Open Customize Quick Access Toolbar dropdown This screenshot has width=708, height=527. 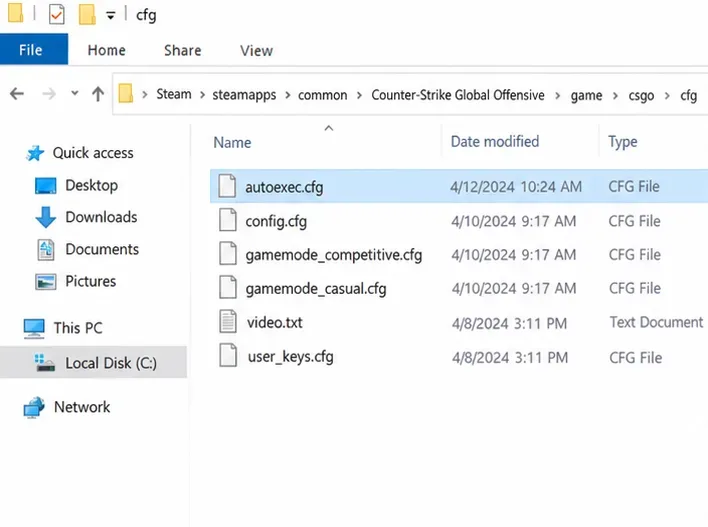click(x=110, y=16)
